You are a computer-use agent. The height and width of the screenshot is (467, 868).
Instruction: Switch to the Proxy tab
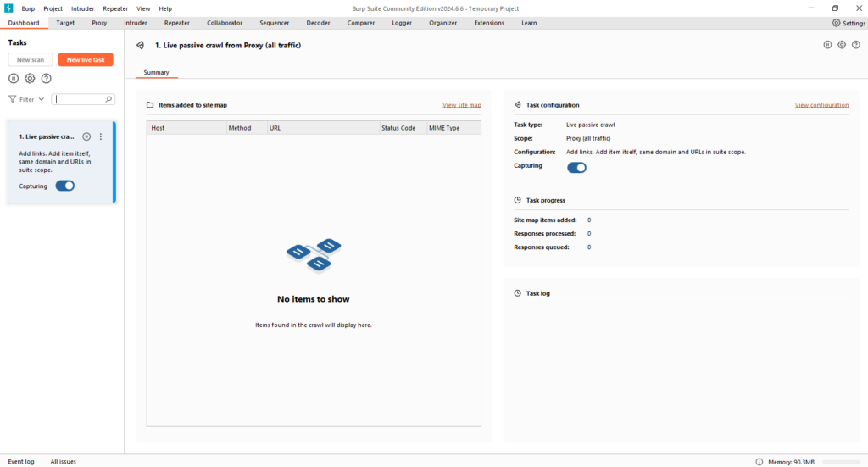(x=99, y=23)
